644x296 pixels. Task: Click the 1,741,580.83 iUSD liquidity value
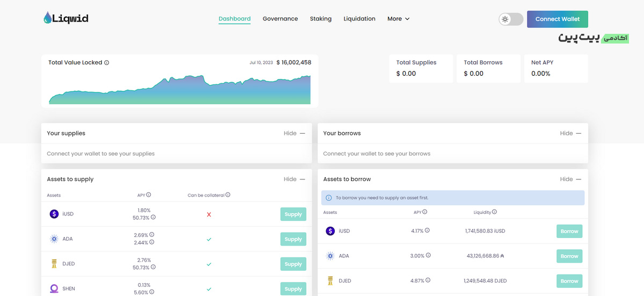point(485,231)
